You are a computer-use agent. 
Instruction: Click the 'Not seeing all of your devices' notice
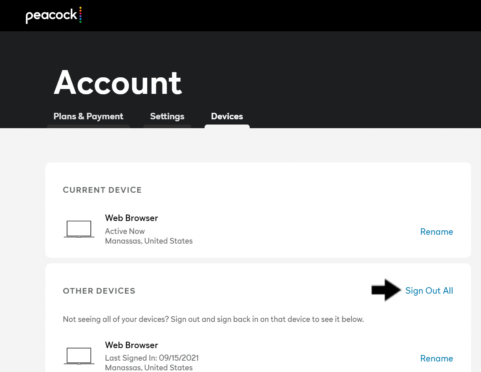pos(213,319)
